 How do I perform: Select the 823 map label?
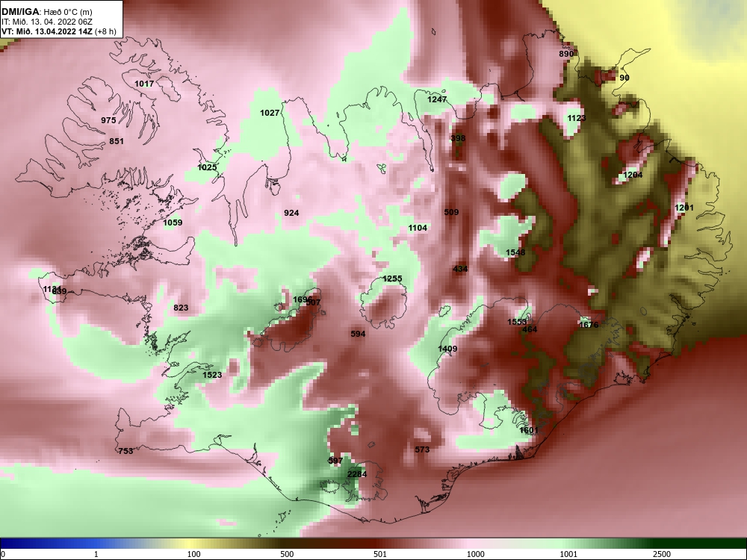click(x=181, y=308)
